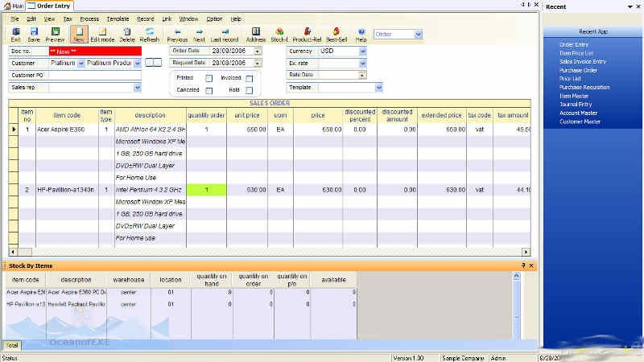Expand the Template dropdown
Image resolution: width=644 pixels, height=362 pixels.
click(x=378, y=88)
